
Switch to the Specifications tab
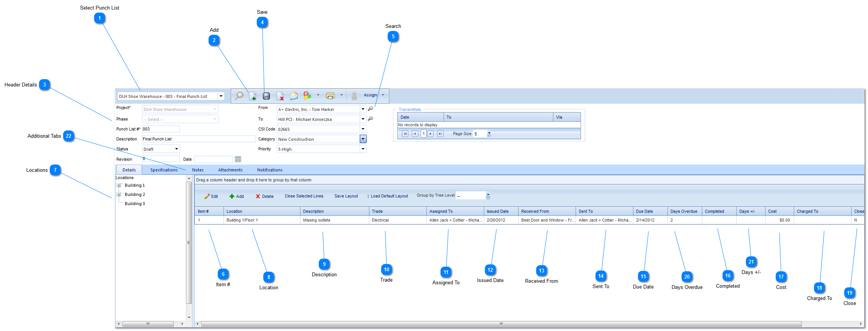click(164, 170)
